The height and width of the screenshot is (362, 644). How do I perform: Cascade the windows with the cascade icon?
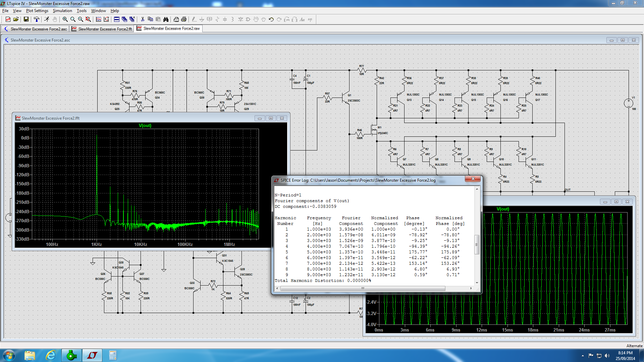pos(124,19)
